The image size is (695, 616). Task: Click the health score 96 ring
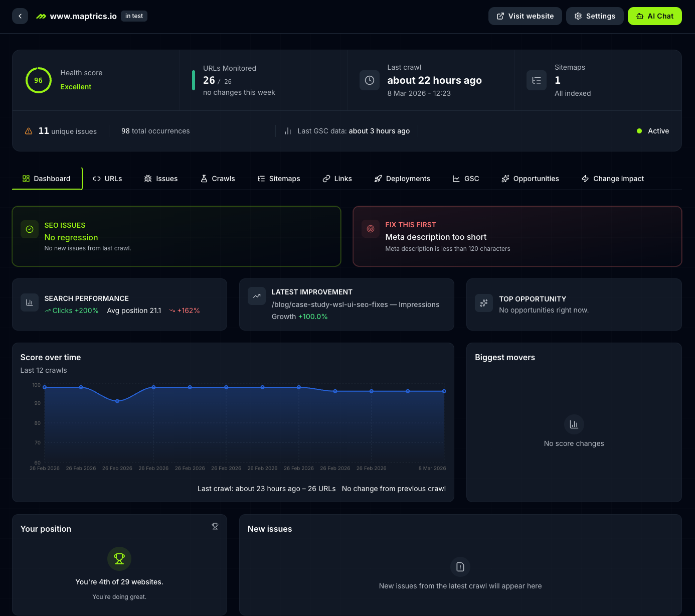(x=39, y=80)
